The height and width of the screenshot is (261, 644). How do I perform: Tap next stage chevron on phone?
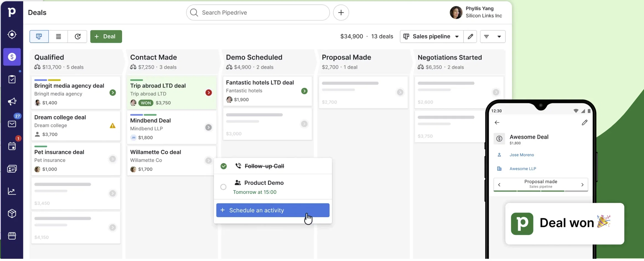coord(583,185)
